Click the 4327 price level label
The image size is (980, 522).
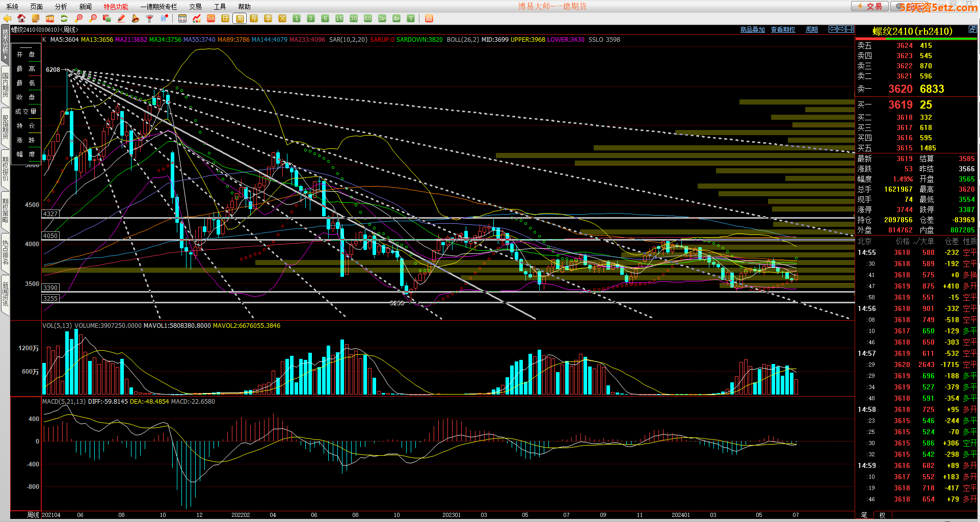click(50, 214)
